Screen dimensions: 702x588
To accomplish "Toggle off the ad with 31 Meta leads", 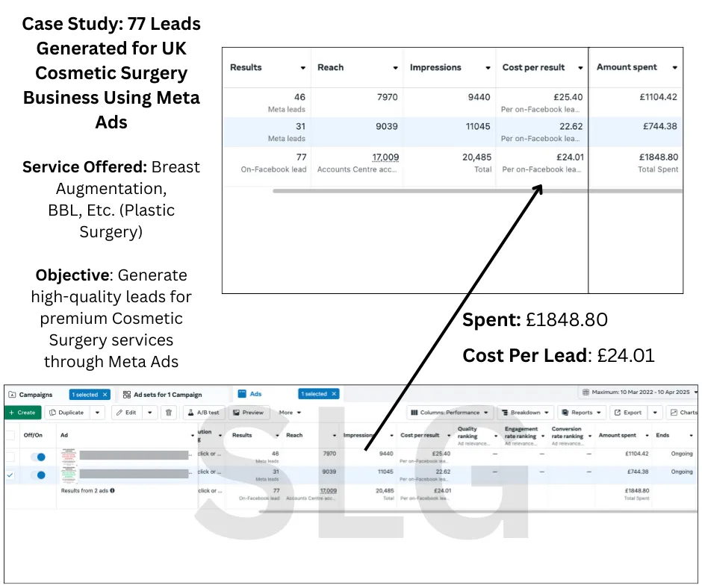I will [38, 475].
